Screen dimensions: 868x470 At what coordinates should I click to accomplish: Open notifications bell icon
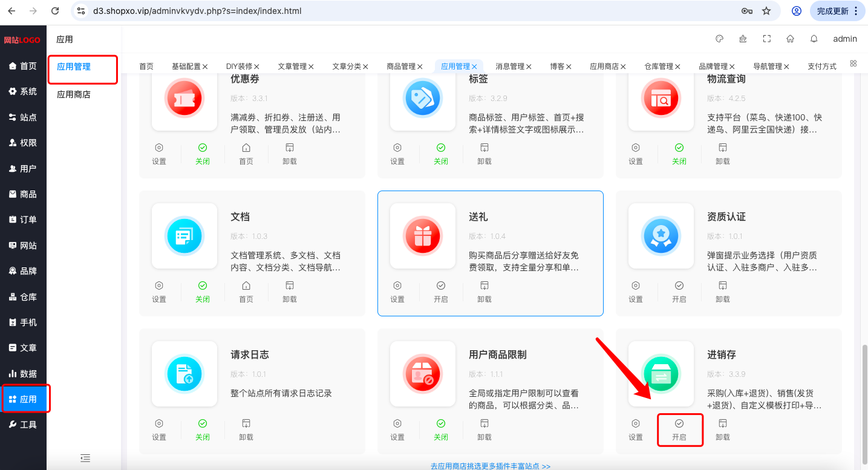click(814, 39)
